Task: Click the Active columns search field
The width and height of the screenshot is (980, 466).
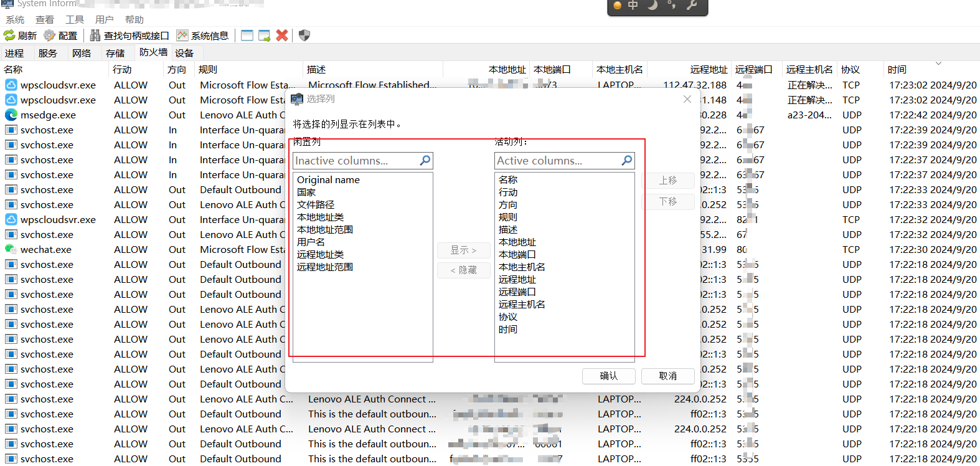Action: point(565,161)
